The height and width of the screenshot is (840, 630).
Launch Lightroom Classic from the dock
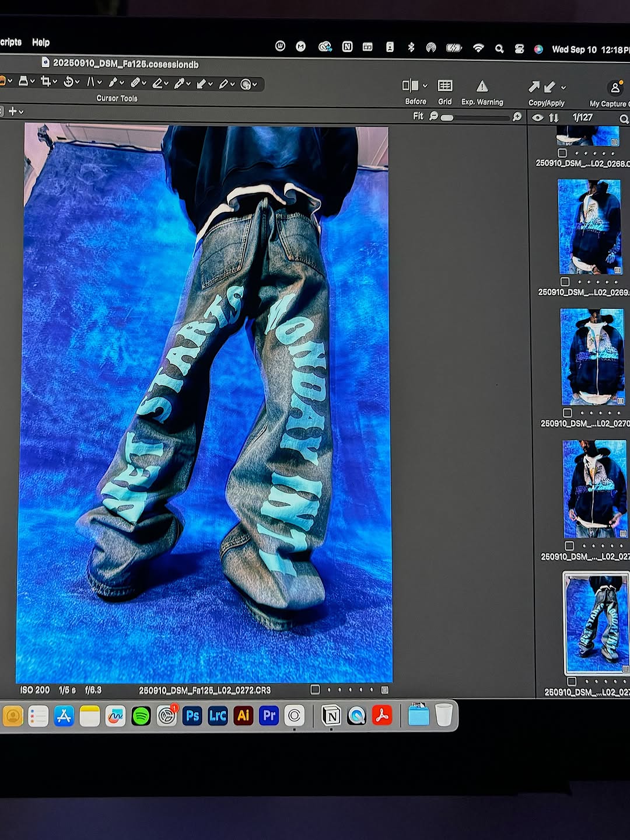click(x=218, y=716)
